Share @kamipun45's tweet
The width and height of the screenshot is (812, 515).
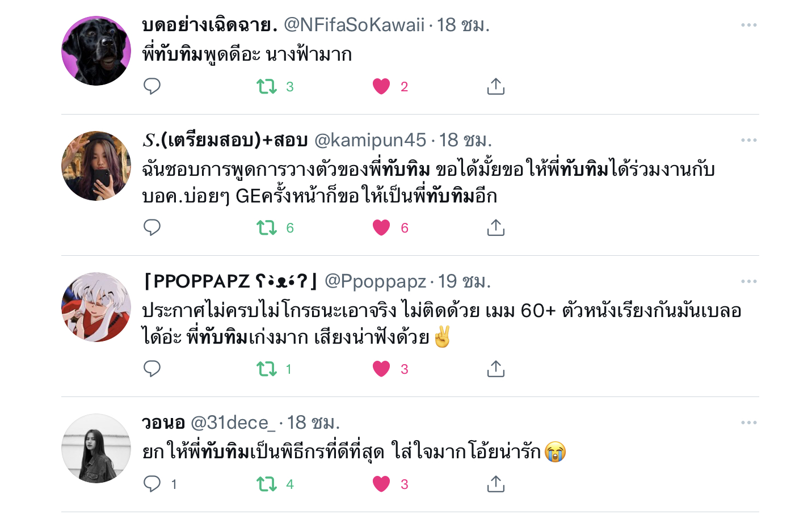click(495, 227)
